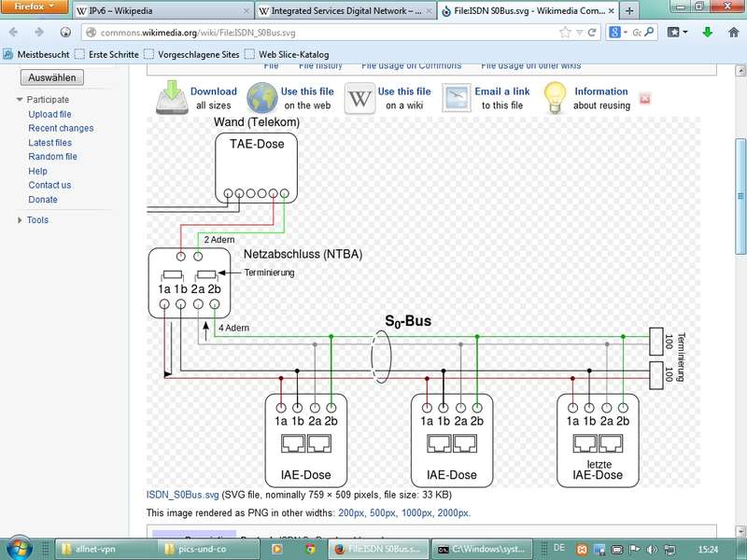Click the Recent changes sidebar link

click(61, 129)
